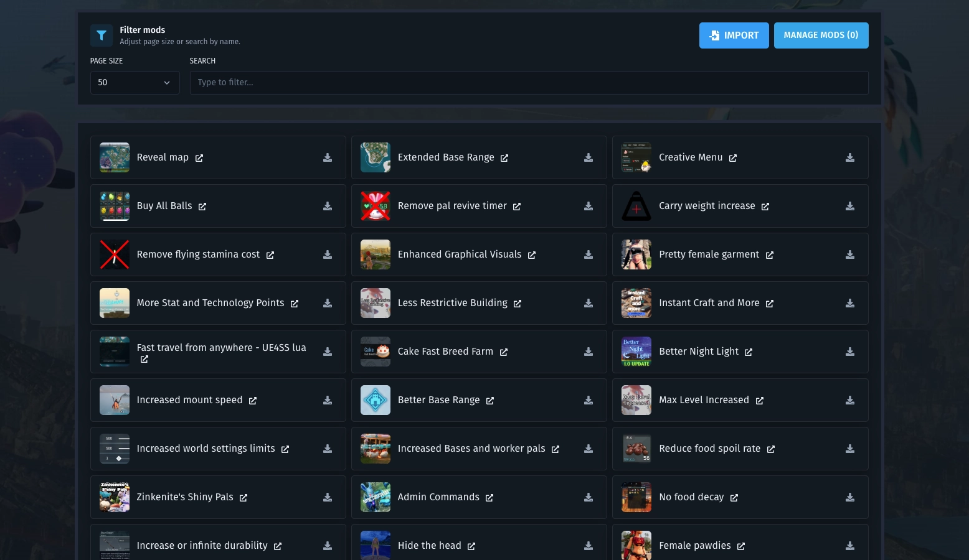Open Zinkenite's Shiny Pals external link
This screenshot has width=969, height=560.
click(x=243, y=498)
